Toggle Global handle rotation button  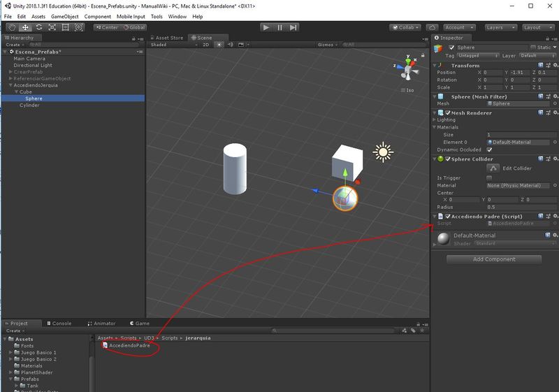(134, 27)
